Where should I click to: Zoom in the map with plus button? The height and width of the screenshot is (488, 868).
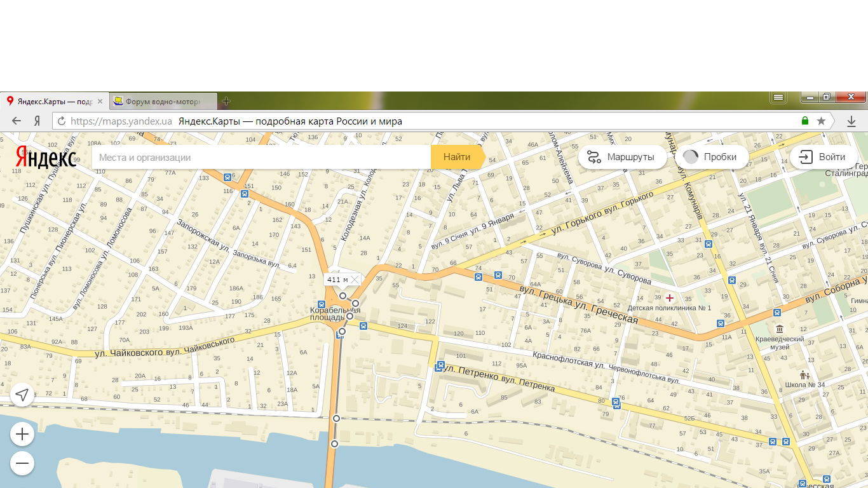[x=22, y=435]
